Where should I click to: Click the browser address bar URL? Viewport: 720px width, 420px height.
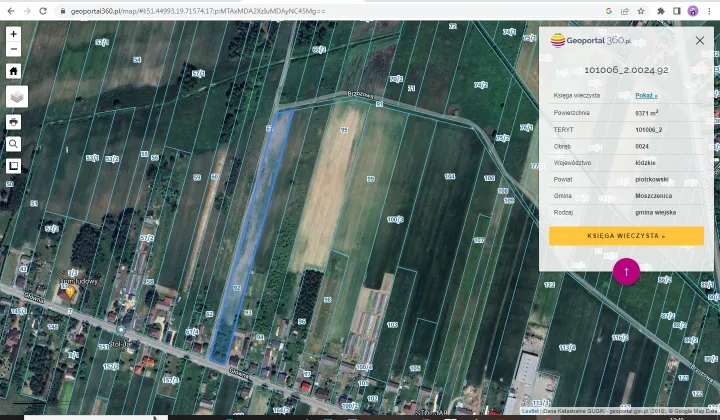[x=198, y=11]
